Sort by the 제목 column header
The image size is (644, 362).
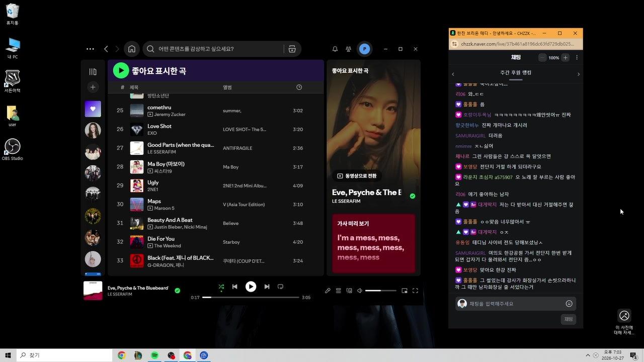[x=134, y=87]
